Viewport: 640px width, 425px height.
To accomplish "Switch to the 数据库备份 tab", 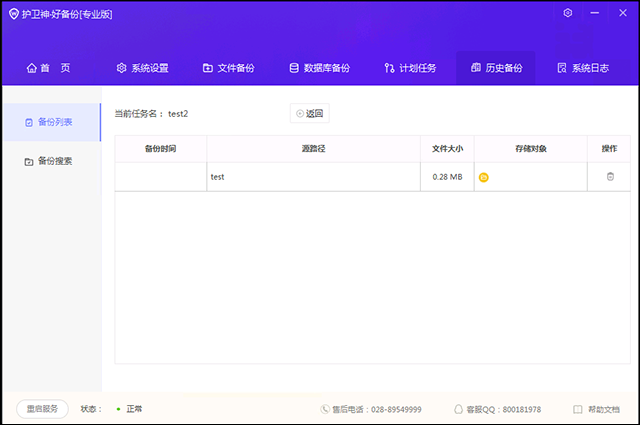I will (320, 68).
